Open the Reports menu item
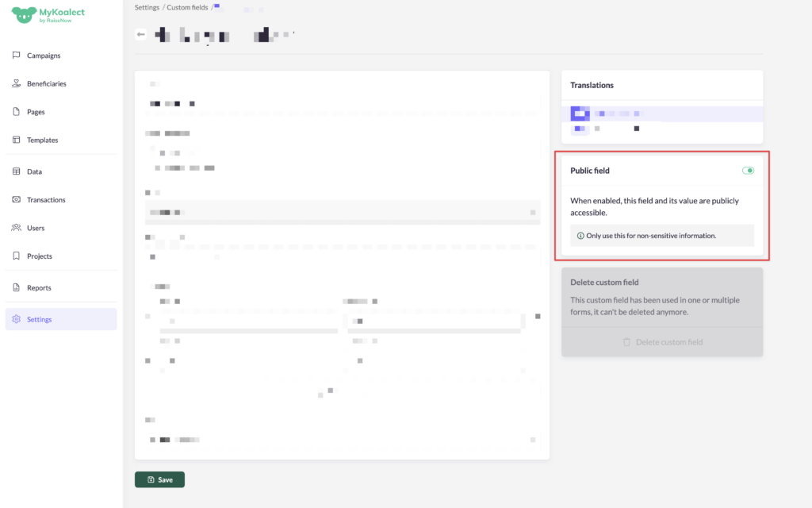Image resolution: width=812 pixels, height=508 pixels. coord(39,288)
